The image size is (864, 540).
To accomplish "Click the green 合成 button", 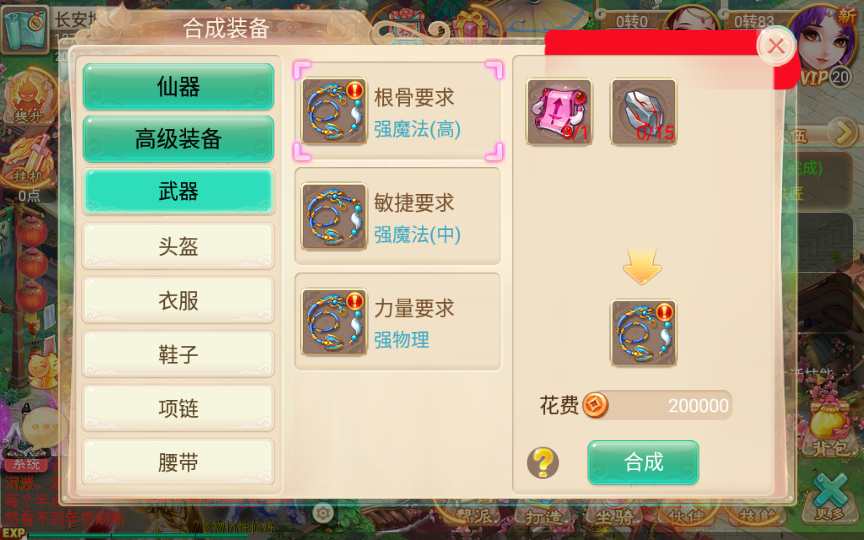I will point(644,462).
